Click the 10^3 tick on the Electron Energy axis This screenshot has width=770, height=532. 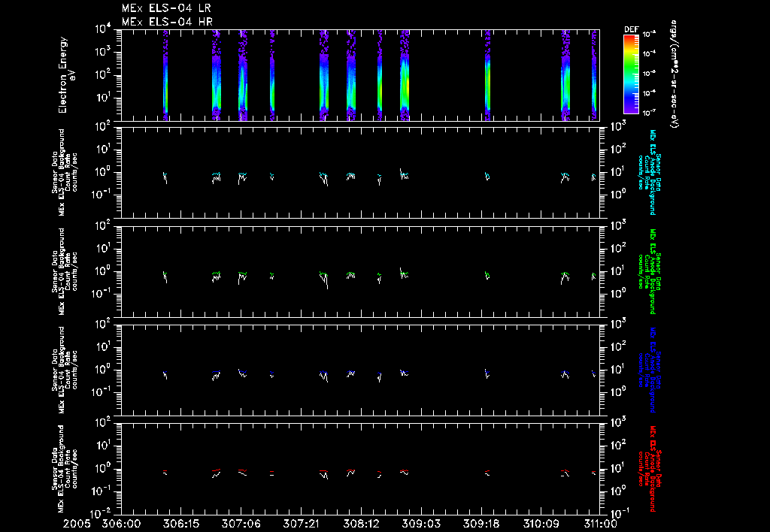(103, 53)
